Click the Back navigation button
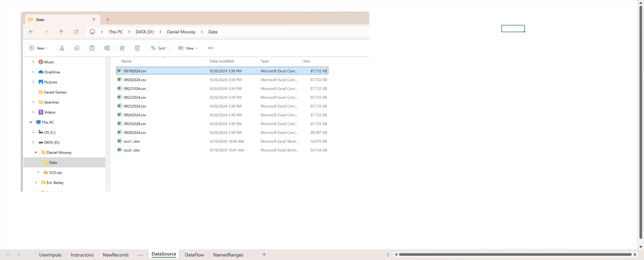This screenshot has height=260, width=644. pos(31,31)
